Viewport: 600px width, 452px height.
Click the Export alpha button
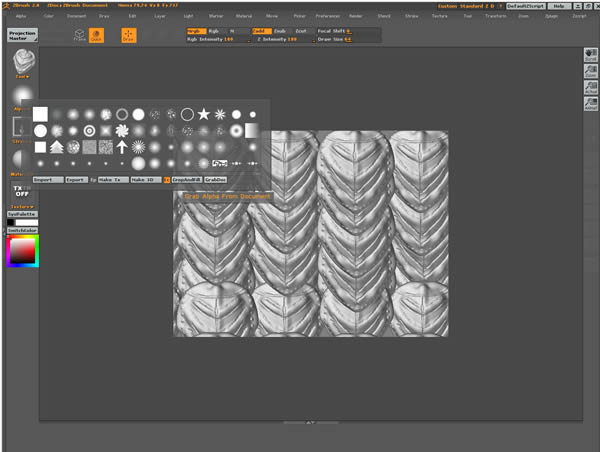click(x=77, y=179)
